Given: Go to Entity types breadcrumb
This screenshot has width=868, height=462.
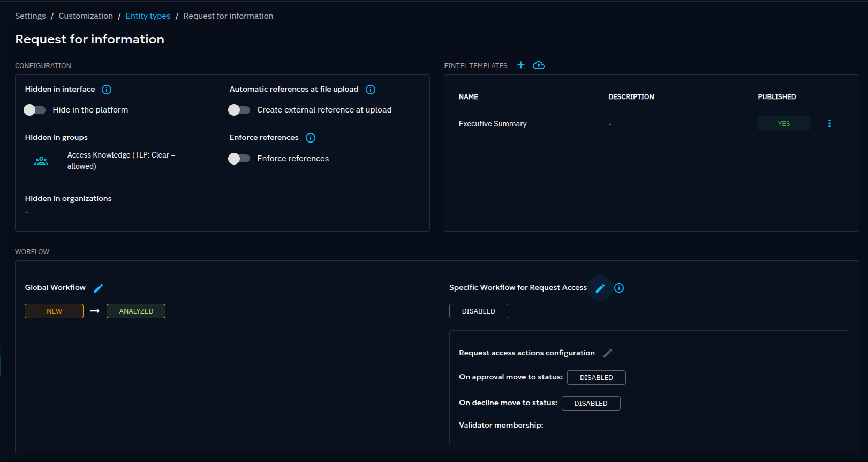Looking at the screenshot, I should tap(148, 16).
